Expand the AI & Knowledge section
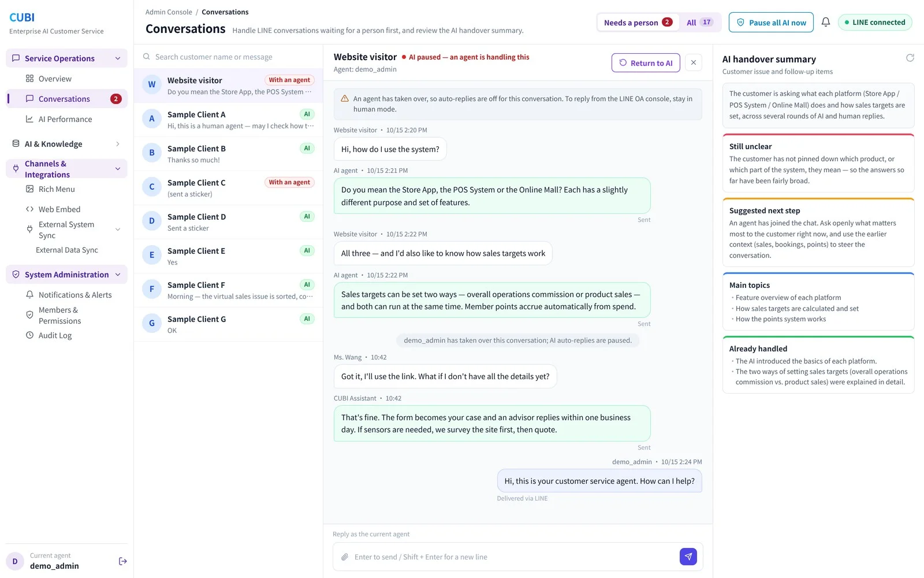Viewport: 924px width, 578px height. pyautogui.click(x=118, y=144)
